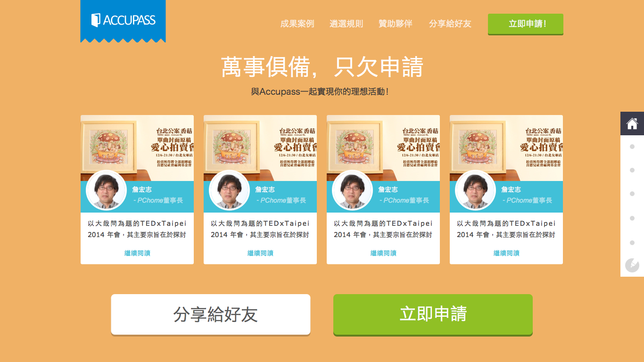Click the large green 立即申請 button
Screen dimensions: 644x362
tap(433, 315)
